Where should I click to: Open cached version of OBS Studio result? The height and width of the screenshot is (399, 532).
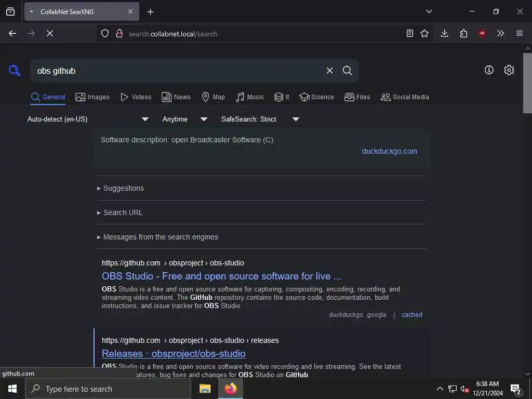click(412, 315)
